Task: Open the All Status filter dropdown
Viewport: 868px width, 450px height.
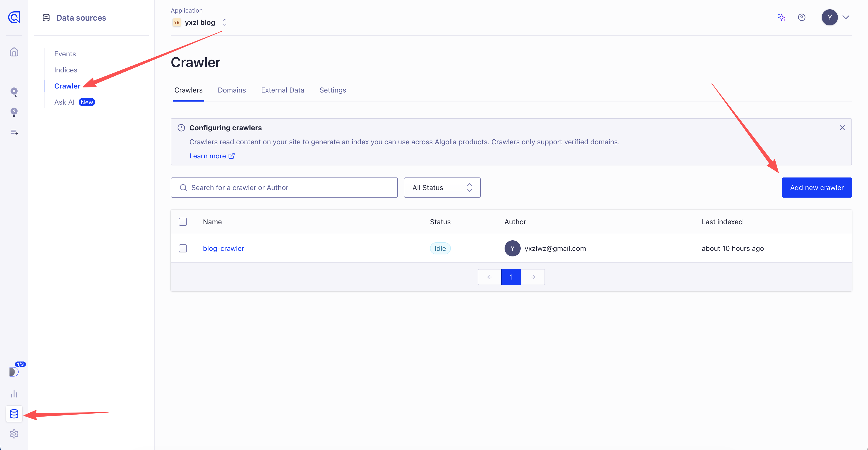Action: click(442, 188)
